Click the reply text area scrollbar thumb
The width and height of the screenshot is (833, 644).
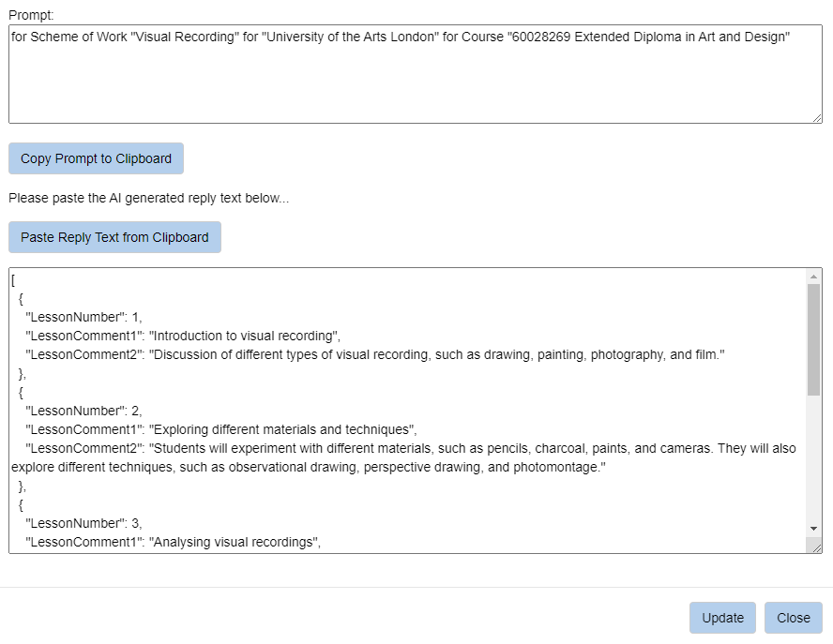813,337
